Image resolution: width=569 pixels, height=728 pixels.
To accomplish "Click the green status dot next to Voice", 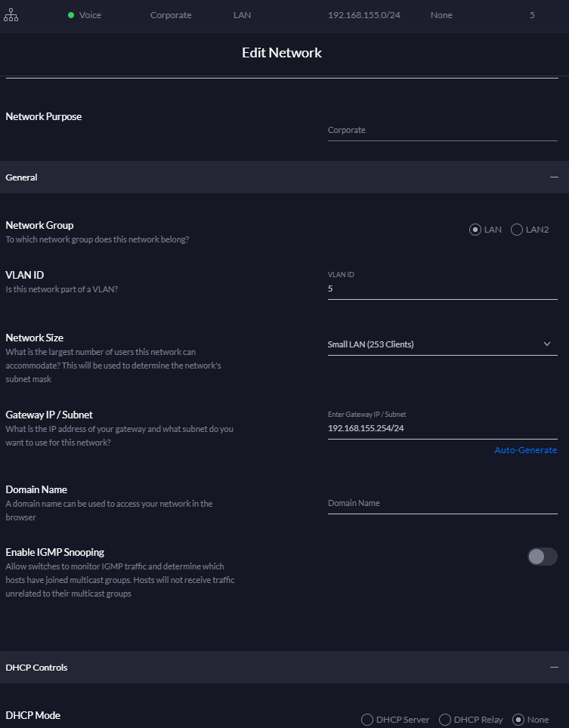I will [x=71, y=15].
